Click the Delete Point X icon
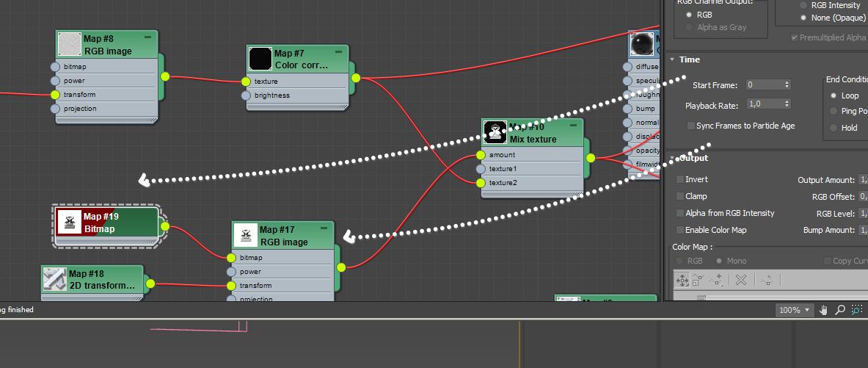This screenshot has width=868, height=368. pyautogui.click(x=741, y=281)
